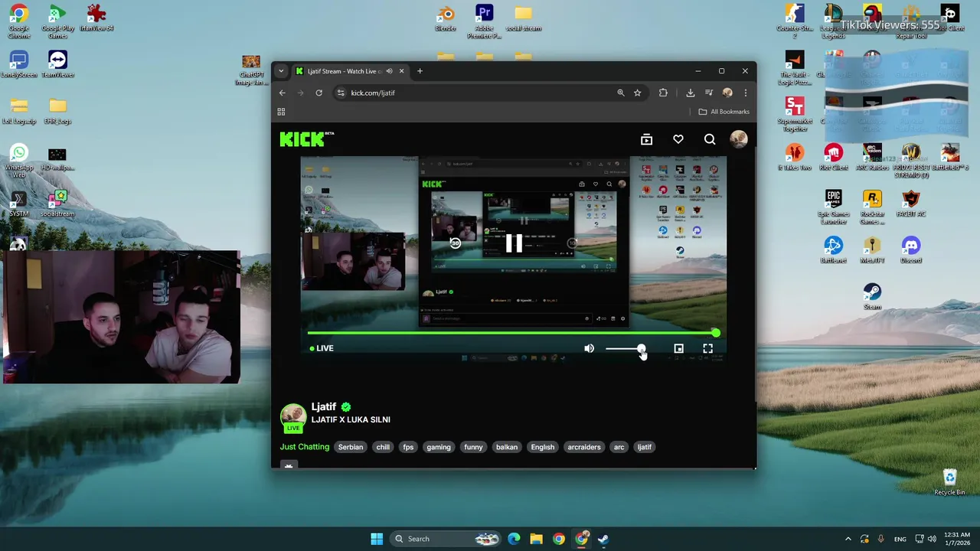Enter fullscreen on the Kick player
Image resolution: width=980 pixels, height=551 pixels.
point(707,348)
